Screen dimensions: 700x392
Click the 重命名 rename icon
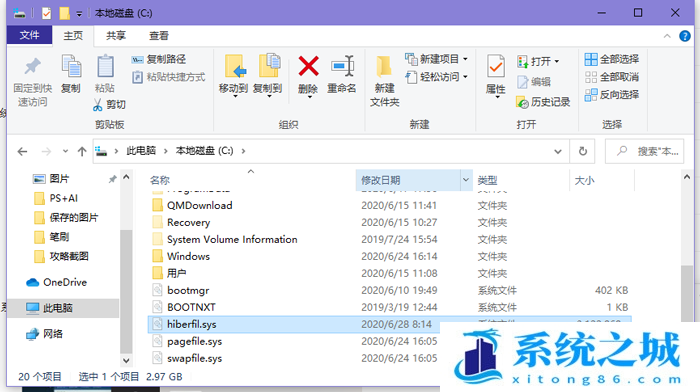point(342,67)
